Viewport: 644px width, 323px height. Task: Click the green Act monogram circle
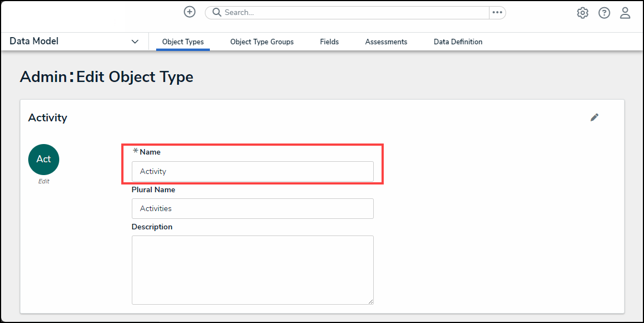[x=44, y=160]
